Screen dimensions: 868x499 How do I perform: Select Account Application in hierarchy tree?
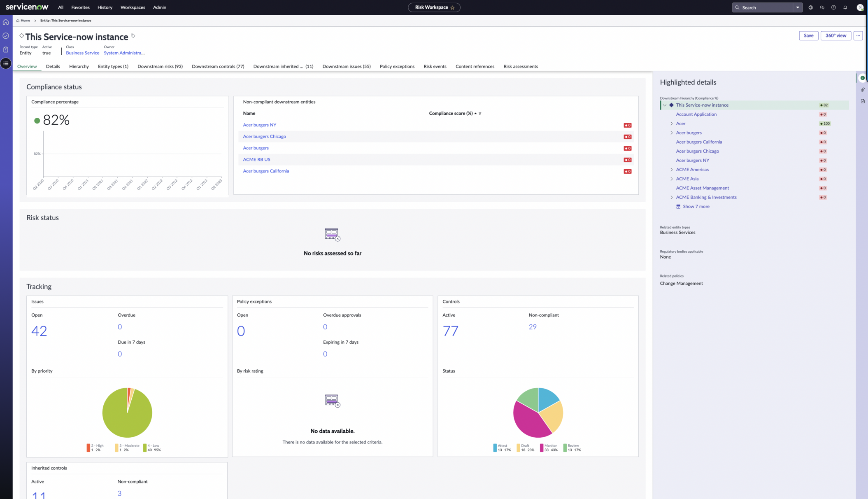696,114
